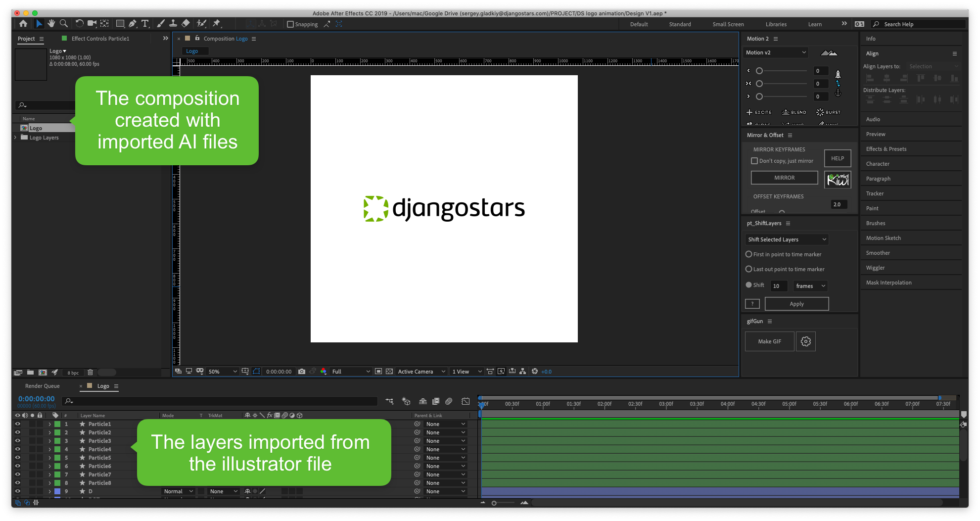
Task: Switch to the Small Screen workspace
Action: [x=728, y=24]
